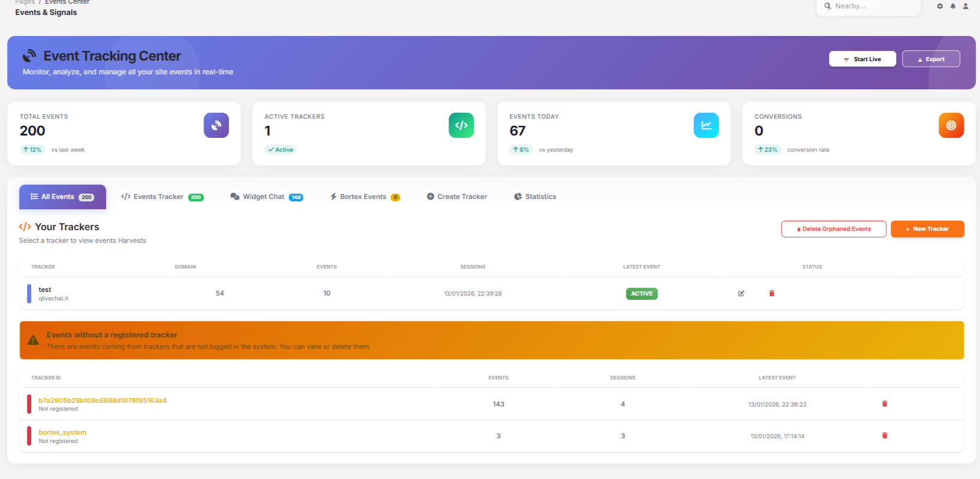Screen dimensions: 980x479
Task: Click the settings gear icon in header
Action: 940,6
